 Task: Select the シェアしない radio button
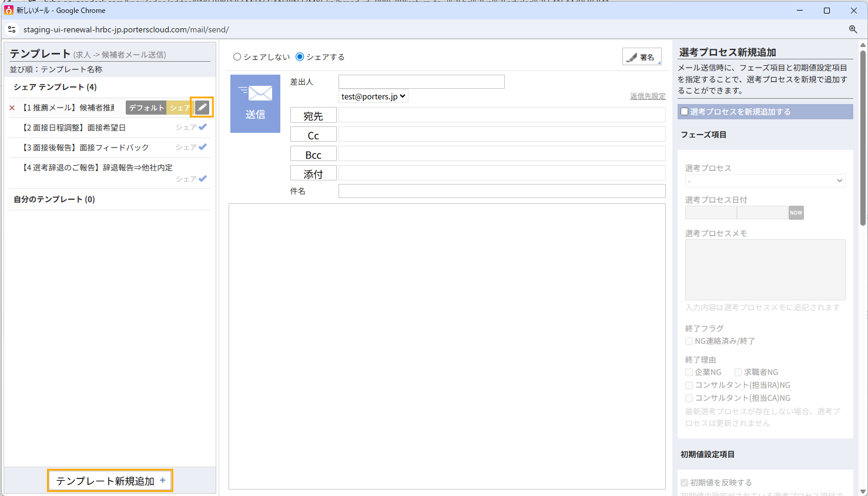(x=237, y=57)
